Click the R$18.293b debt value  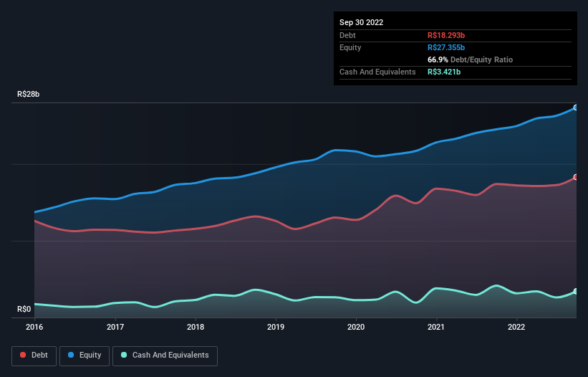point(446,35)
